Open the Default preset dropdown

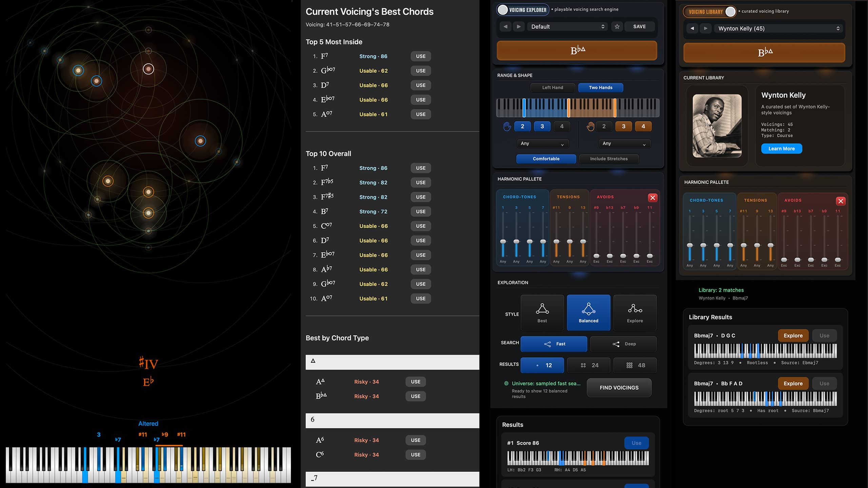568,26
